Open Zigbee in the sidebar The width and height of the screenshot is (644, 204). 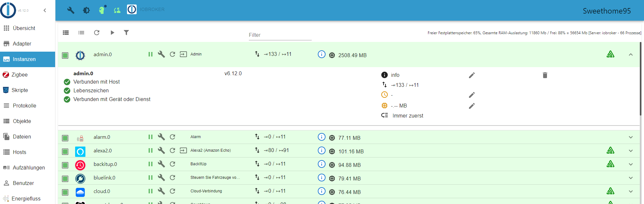[27, 75]
